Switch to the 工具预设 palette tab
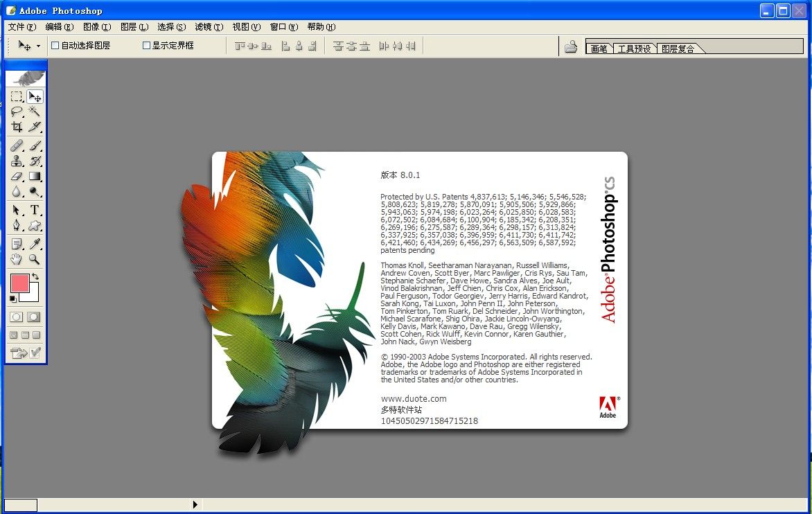Screen dimensions: 812x514 click(x=635, y=48)
